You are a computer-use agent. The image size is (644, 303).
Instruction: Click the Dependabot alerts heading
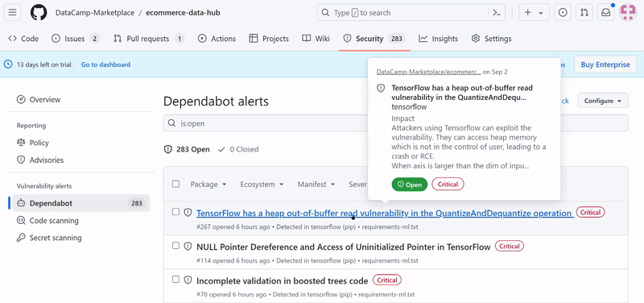(x=216, y=102)
